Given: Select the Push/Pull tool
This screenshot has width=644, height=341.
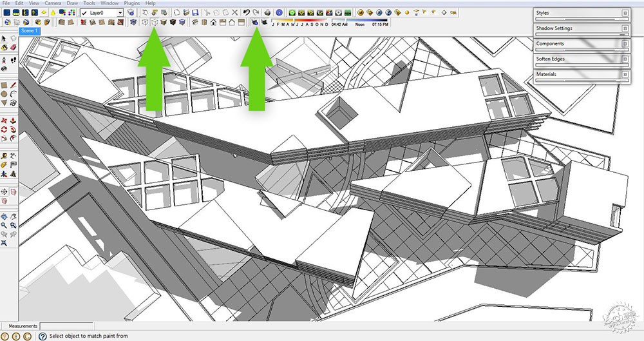Looking at the screenshot, I should click(x=13, y=121).
